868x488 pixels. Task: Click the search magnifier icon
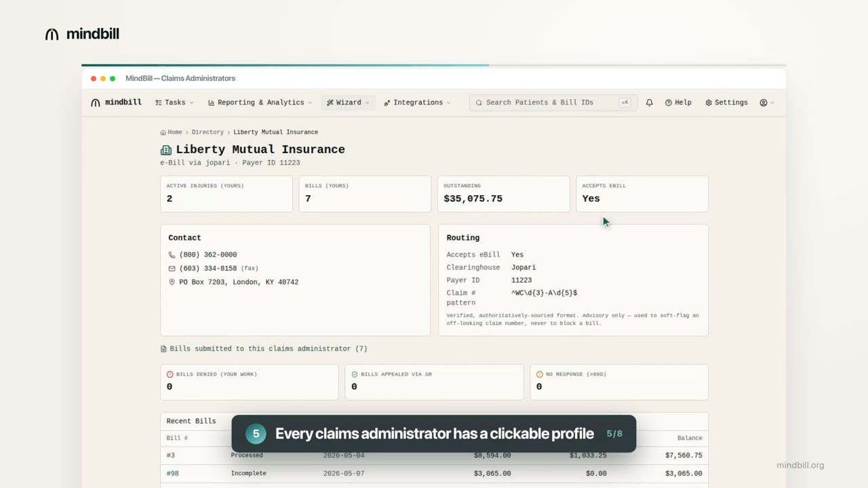click(x=479, y=102)
